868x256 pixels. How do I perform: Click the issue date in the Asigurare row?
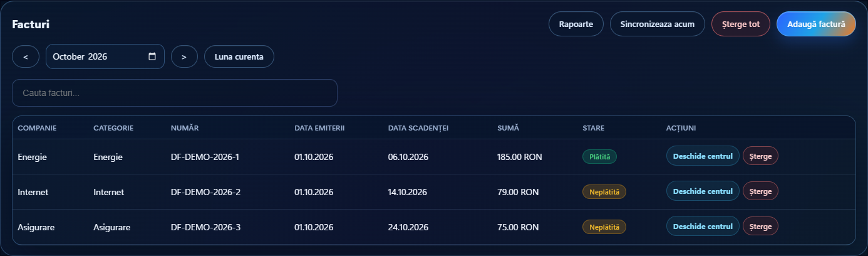pyautogui.click(x=314, y=227)
